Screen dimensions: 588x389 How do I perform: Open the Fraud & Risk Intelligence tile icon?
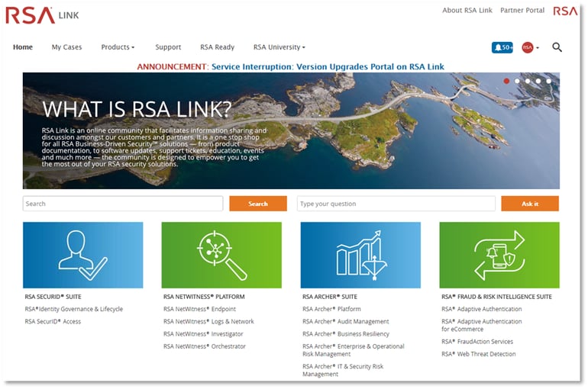(x=499, y=255)
